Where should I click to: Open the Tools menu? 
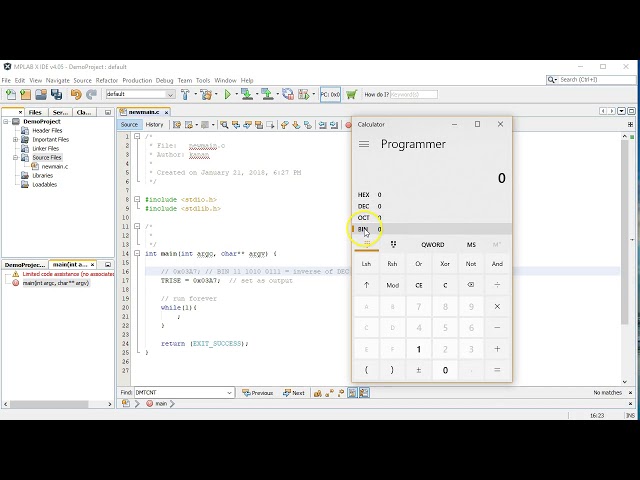(x=203, y=80)
